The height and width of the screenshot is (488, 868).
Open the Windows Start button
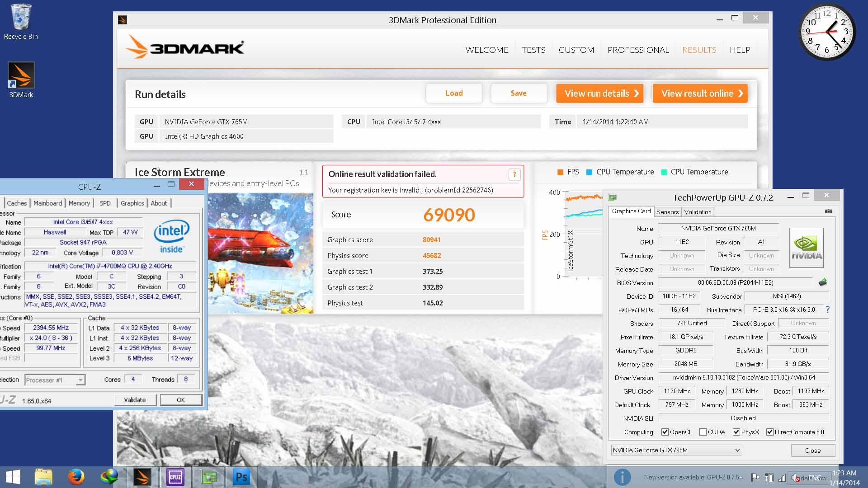[x=13, y=477]
